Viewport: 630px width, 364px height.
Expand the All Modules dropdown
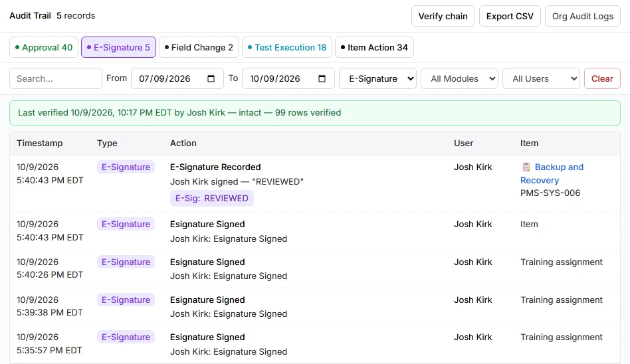[x=459, y=78]
